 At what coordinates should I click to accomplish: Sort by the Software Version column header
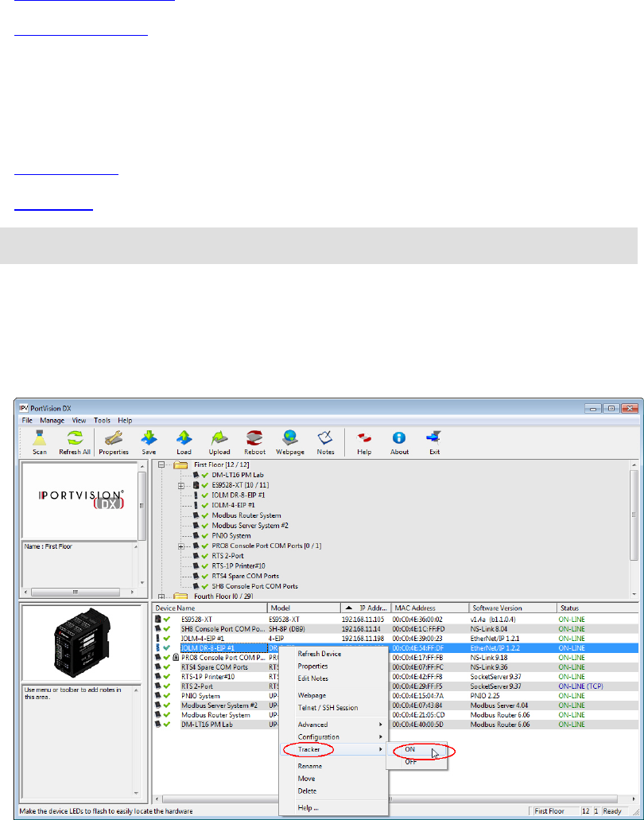pyautogui.click(x=513, y=608)
